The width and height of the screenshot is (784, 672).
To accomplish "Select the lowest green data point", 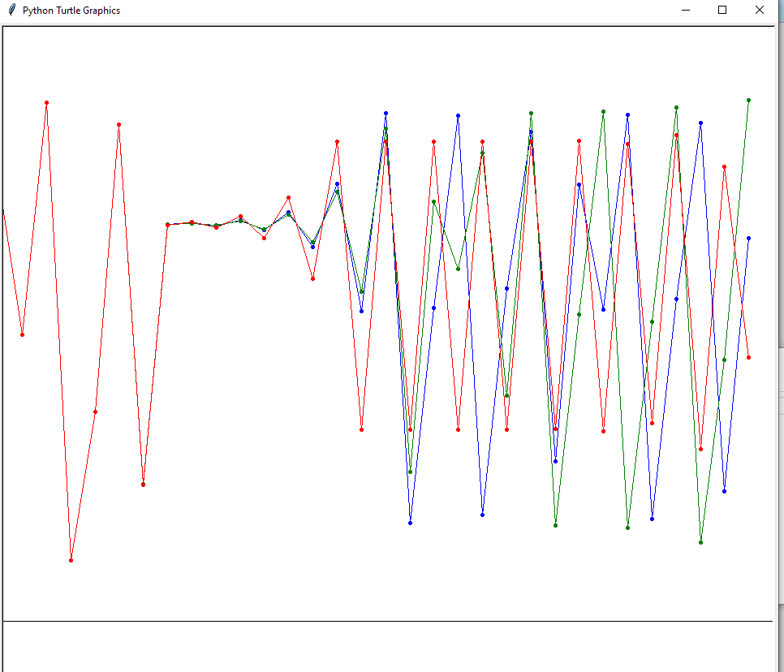I will (700, 542).
